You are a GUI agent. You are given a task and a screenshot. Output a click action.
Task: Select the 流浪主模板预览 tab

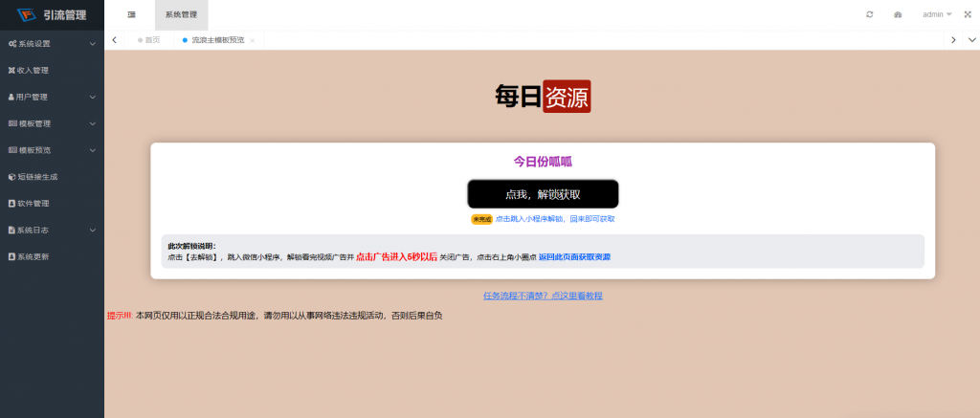tap(217, 40)
